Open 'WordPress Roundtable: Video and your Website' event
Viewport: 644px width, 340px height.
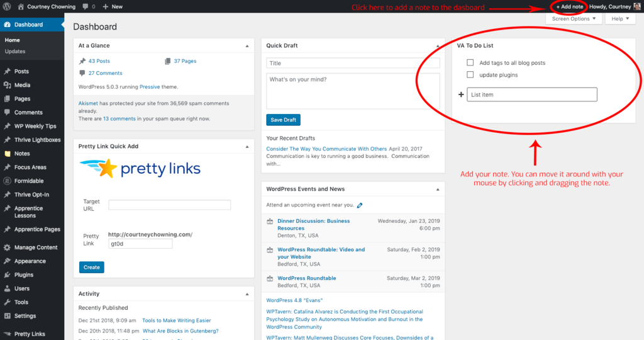321,253
